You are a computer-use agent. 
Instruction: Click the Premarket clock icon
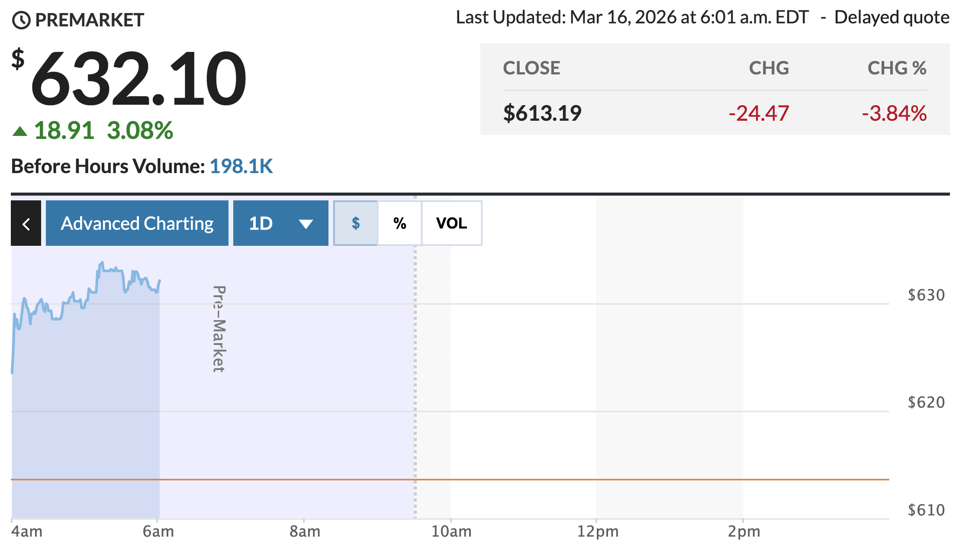pos(21,20)
